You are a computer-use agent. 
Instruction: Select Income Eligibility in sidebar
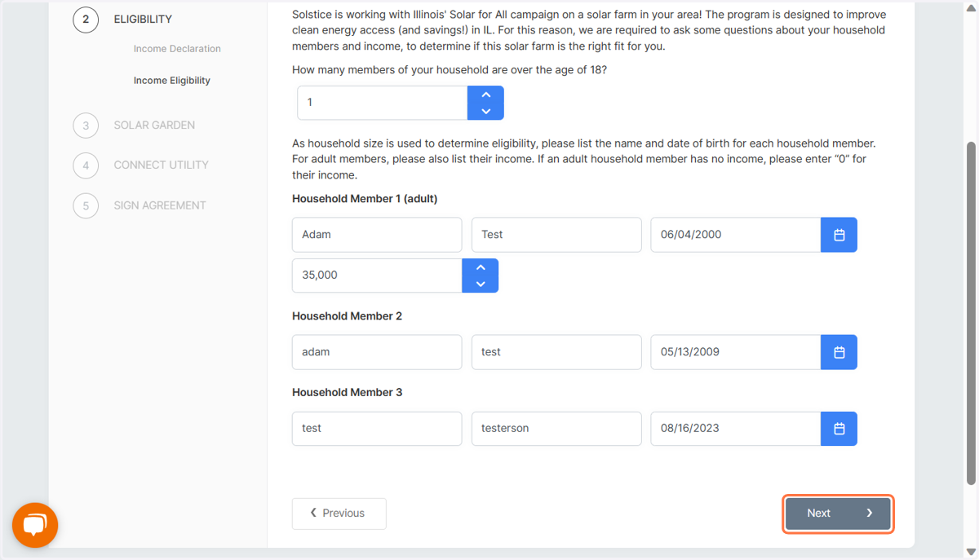click(x=172, y=81)
